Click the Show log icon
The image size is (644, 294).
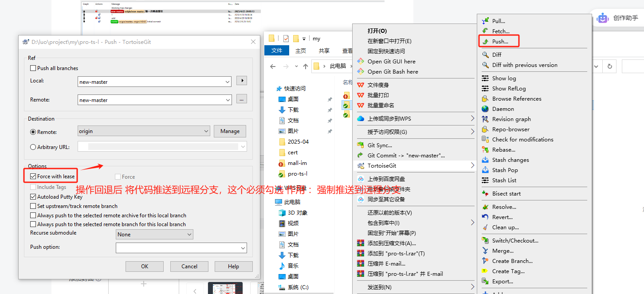(485, 78)
